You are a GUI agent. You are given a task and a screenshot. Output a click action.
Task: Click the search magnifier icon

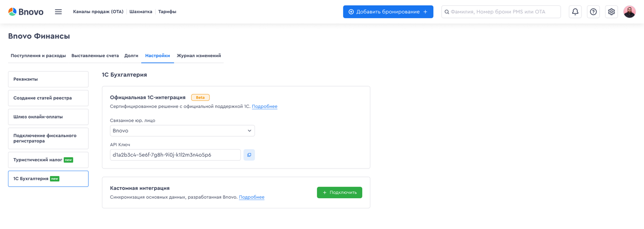point(447,12)
